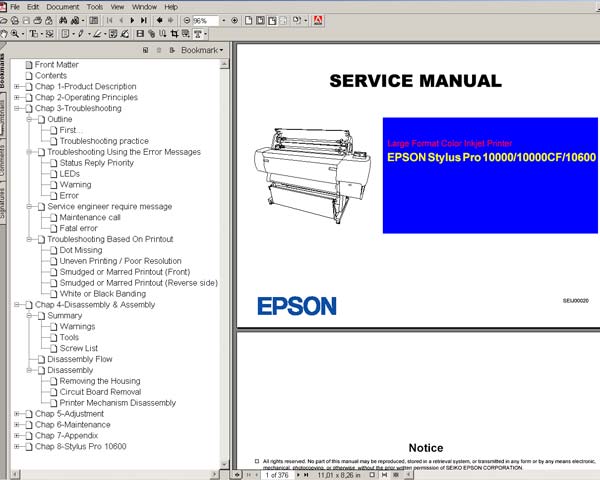Select the Note comment tool
The height and width of the screenshot is (480, 600).
pos(65,34)
